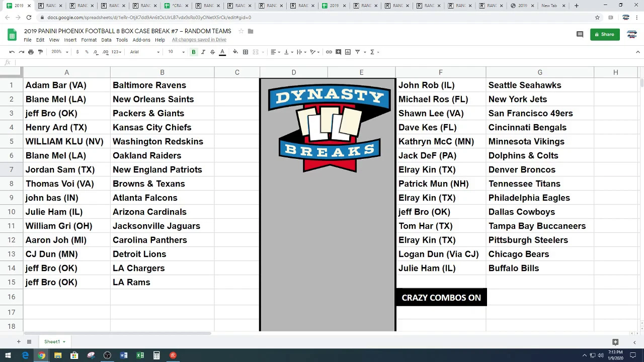The width and height of the screenshot is (644, 362).
Task: Toggle strikethrough formatting
Action: click(x=212, y=52)
